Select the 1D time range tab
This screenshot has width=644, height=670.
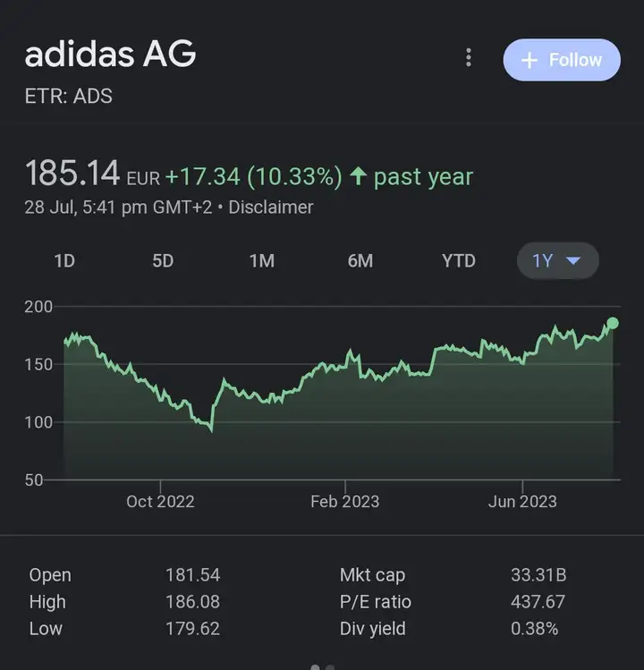(x=64, y=260)
